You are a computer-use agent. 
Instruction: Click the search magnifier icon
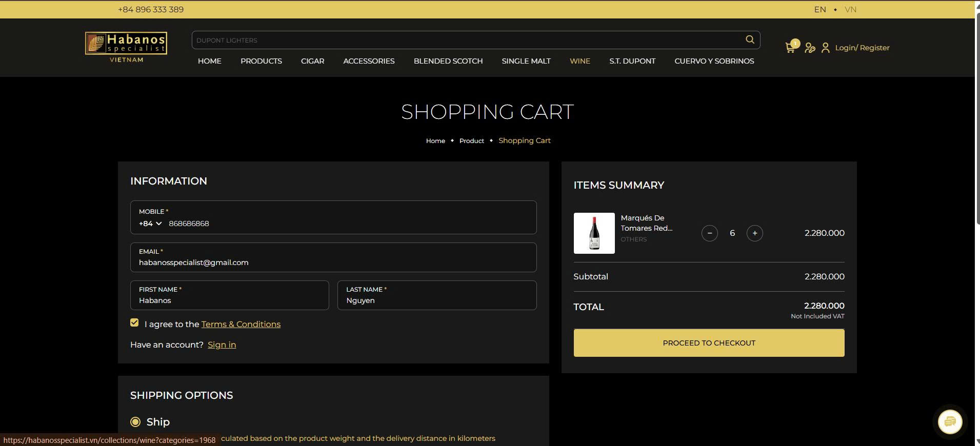click(x=750, y=39)
